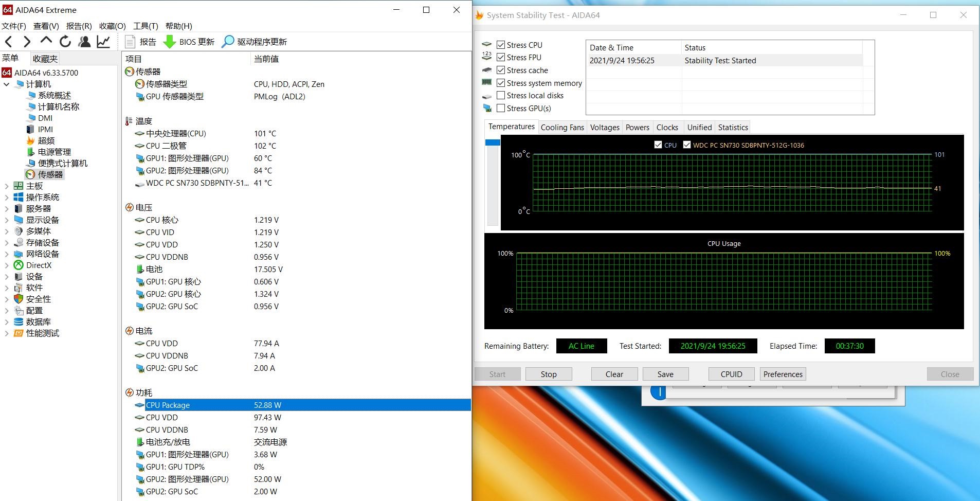Click the report document icon (报告)
Screen dimensions: 980x501
pos(131,42)
